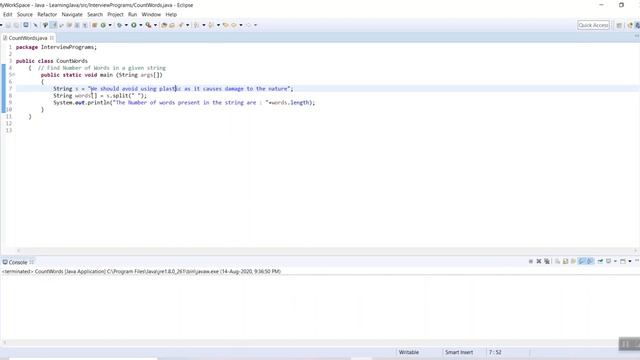Image resolution: width=640 pixels, height=360 pixels.
Task: Minimize the Console view panel
Action: 637,260
